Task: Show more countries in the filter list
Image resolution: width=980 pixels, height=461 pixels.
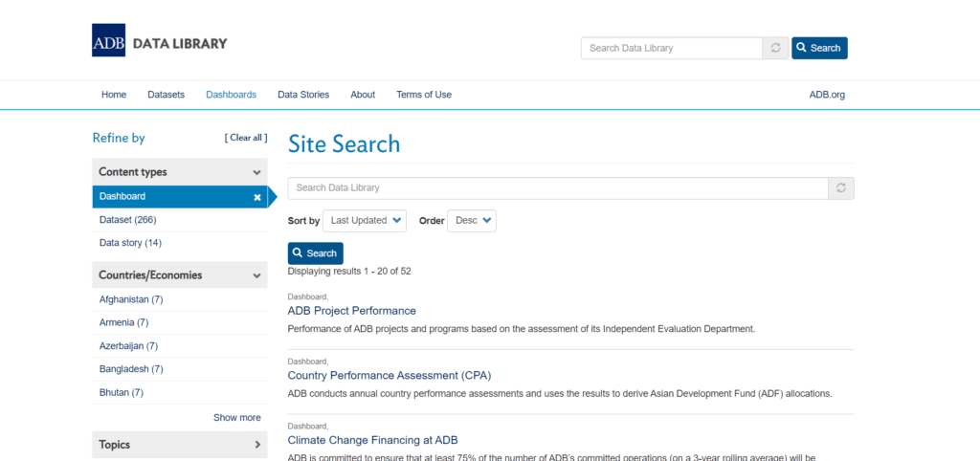Action: click(237, 417)
